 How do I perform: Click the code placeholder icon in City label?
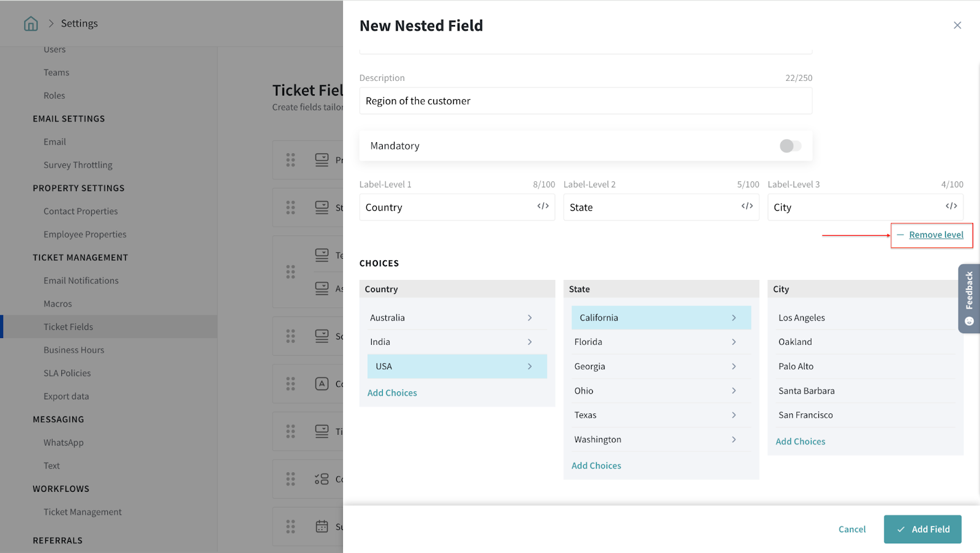(x=951, y=206)
